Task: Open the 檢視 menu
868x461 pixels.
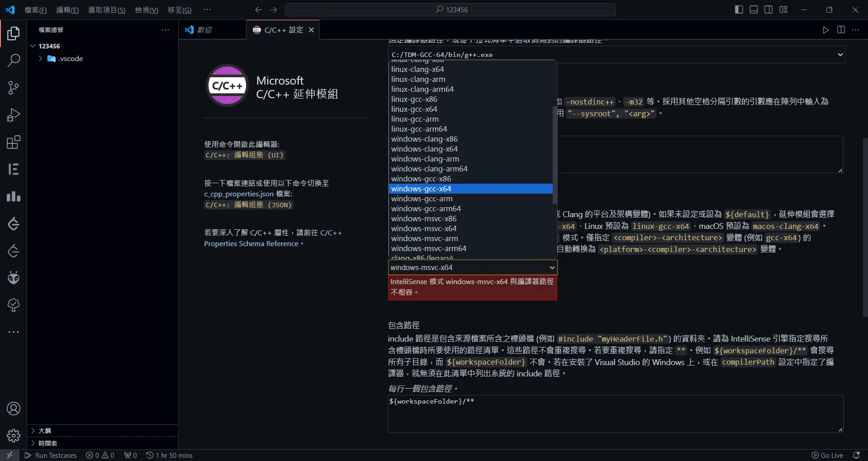Action: (146, 10)
